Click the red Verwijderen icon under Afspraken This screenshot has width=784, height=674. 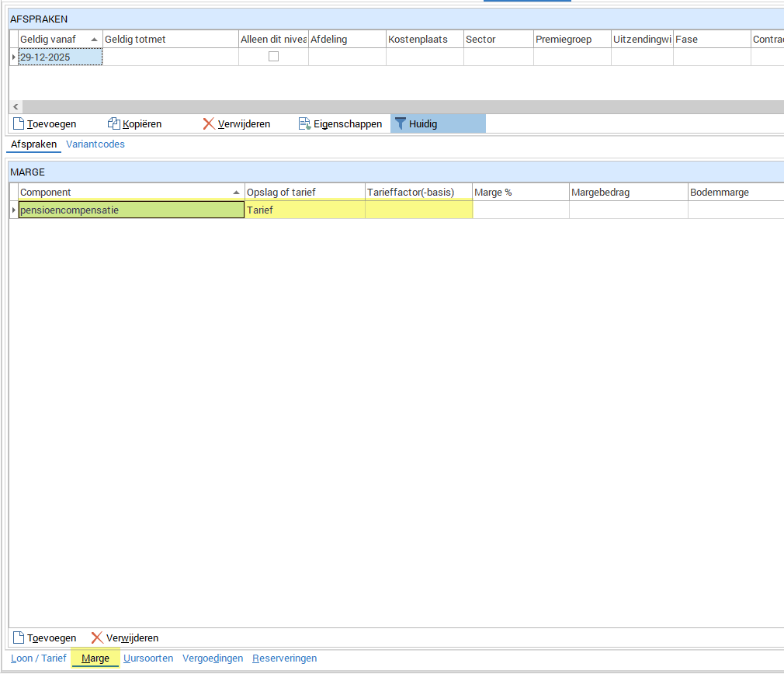pos(208,123)
